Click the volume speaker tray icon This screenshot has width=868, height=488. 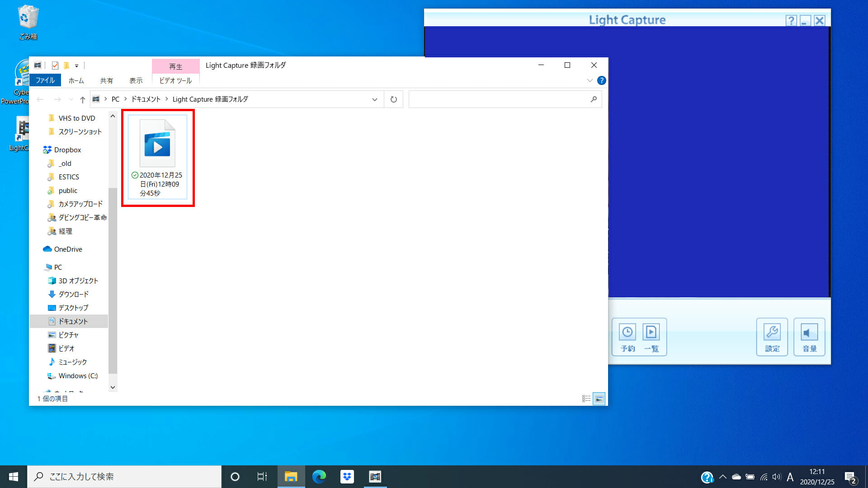coord(777,477)
